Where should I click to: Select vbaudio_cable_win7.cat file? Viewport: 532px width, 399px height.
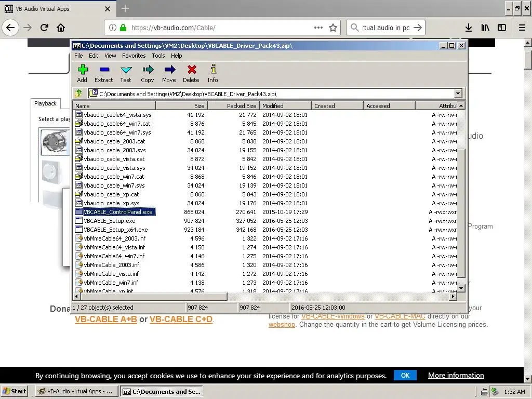pyautogui.click(x=114, y=177)
